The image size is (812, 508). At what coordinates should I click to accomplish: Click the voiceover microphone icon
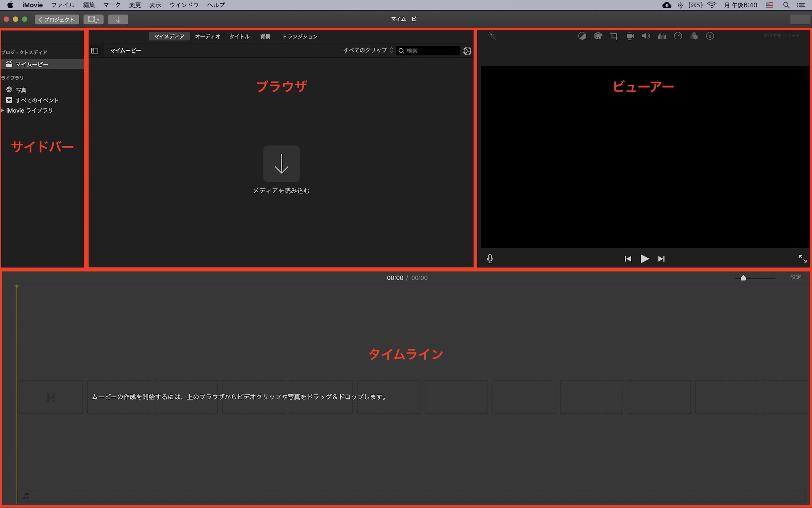click(490, 259)
